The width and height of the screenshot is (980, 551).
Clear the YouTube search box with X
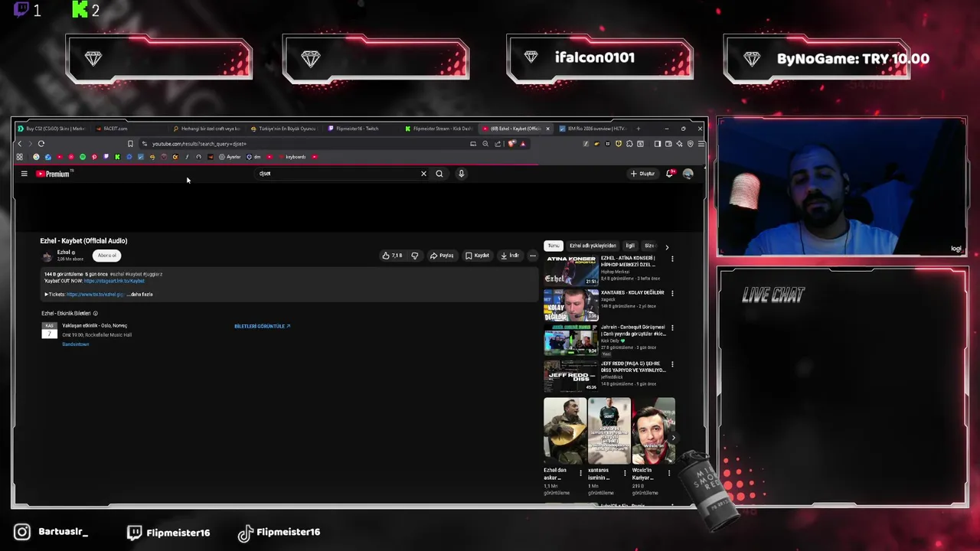point(423,174)
